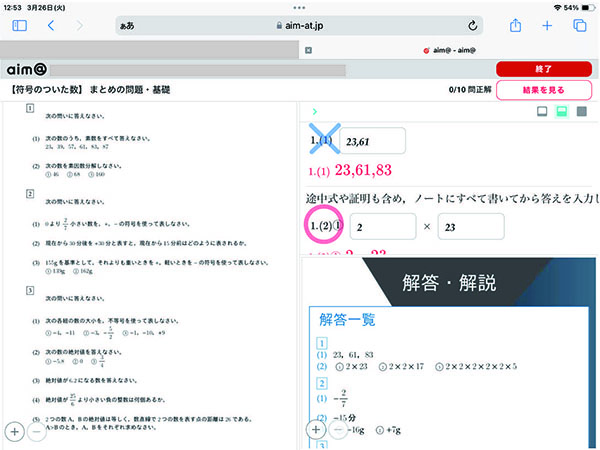Screen dimensions: 600x450
Task: Click the second 1.(2)① field with 23
Action: [471, 227]
